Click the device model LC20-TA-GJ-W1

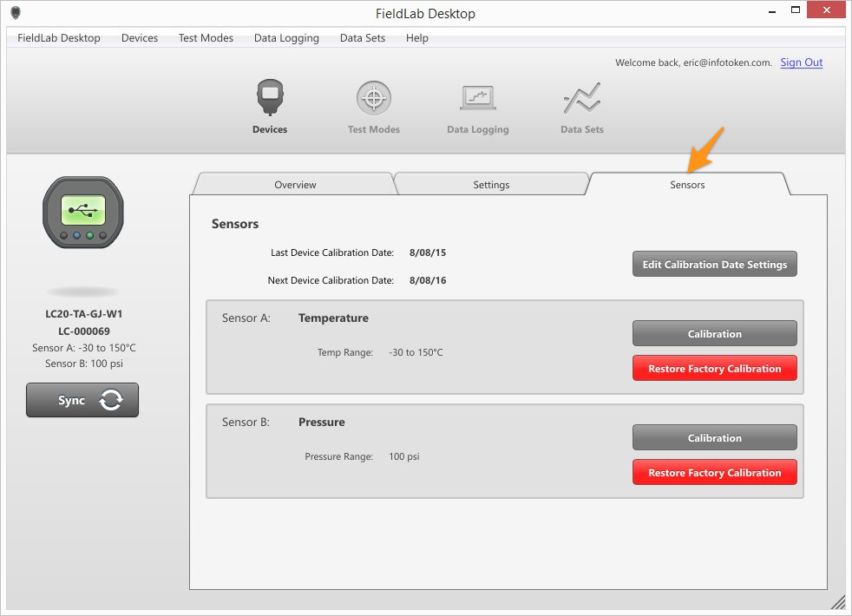(x=83, y=314)
